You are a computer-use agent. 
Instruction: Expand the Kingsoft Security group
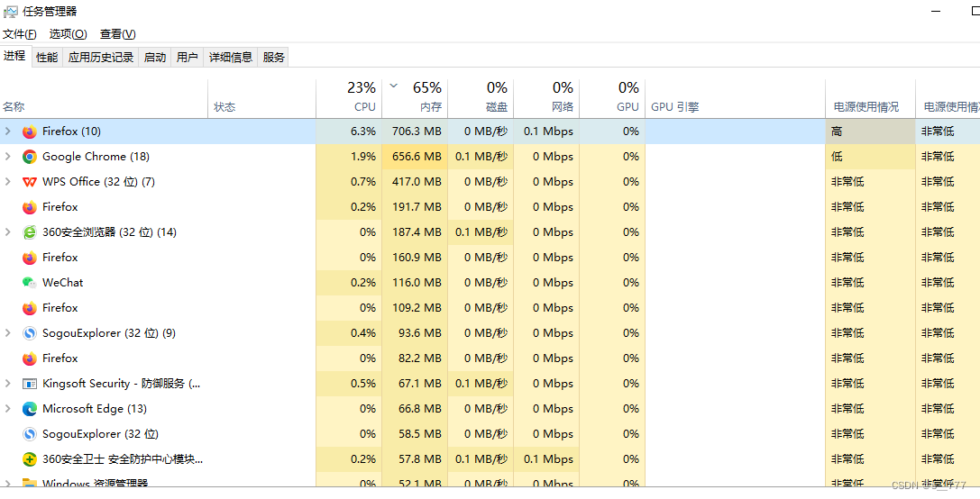click(x=7, y=384)
